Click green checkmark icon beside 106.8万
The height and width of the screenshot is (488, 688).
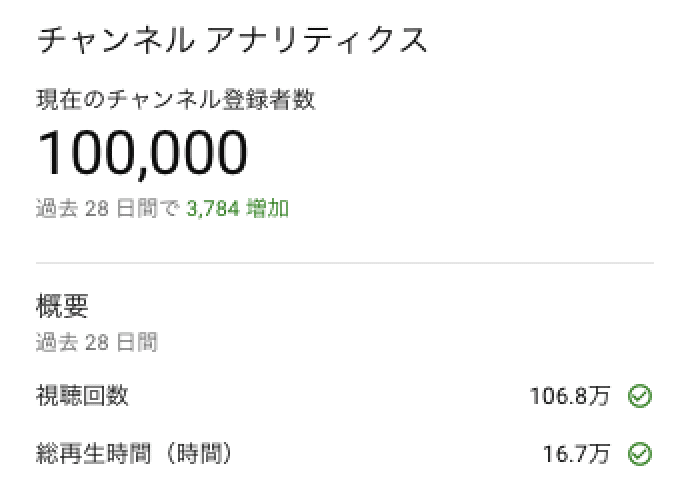coord(640,396)
